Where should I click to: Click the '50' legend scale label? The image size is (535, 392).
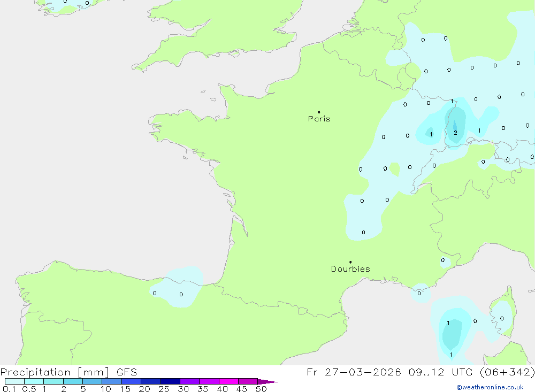[x=261, y=389]
